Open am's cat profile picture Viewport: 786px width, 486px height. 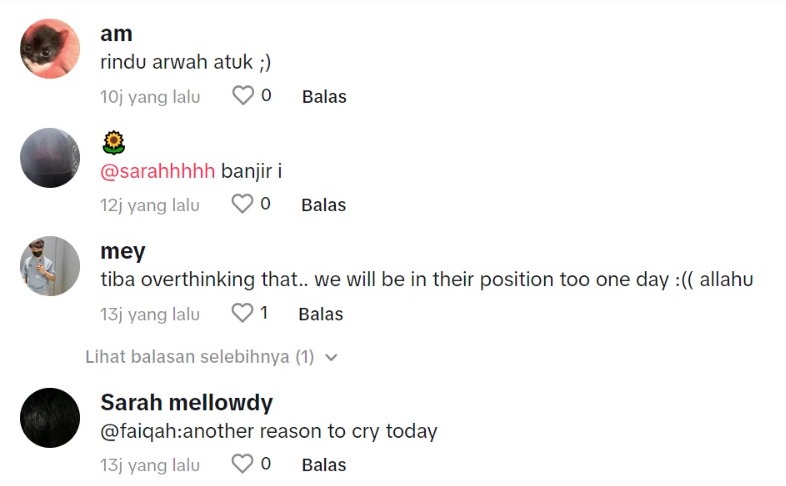click(x=50, y=49)
